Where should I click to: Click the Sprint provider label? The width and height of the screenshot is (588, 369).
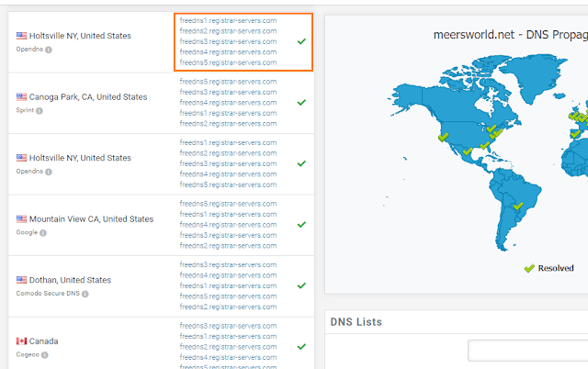(25, 110)
